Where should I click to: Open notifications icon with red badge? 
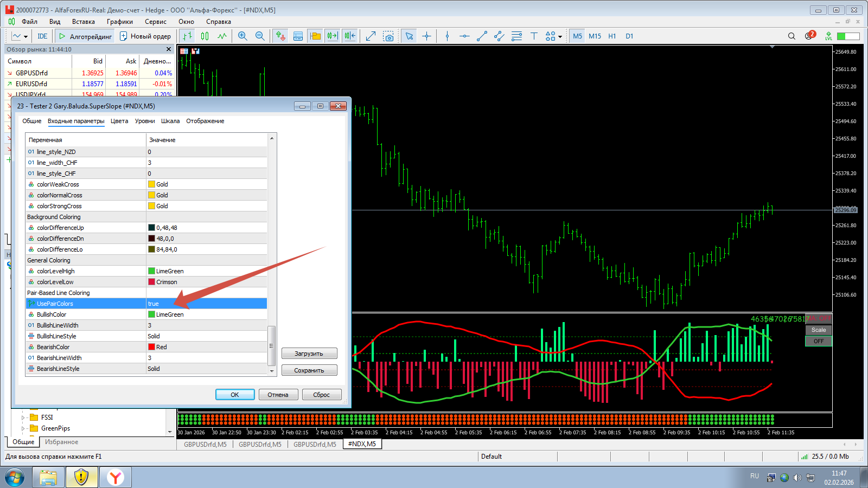click(x=810, y=36)
